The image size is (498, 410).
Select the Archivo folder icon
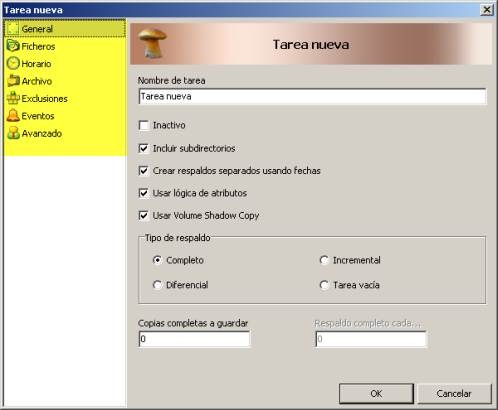pyautogui.click(x=13, y=81)
